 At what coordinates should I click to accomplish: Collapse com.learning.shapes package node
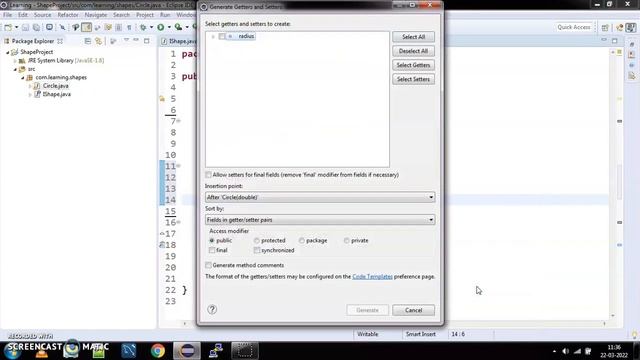(22, 78)
